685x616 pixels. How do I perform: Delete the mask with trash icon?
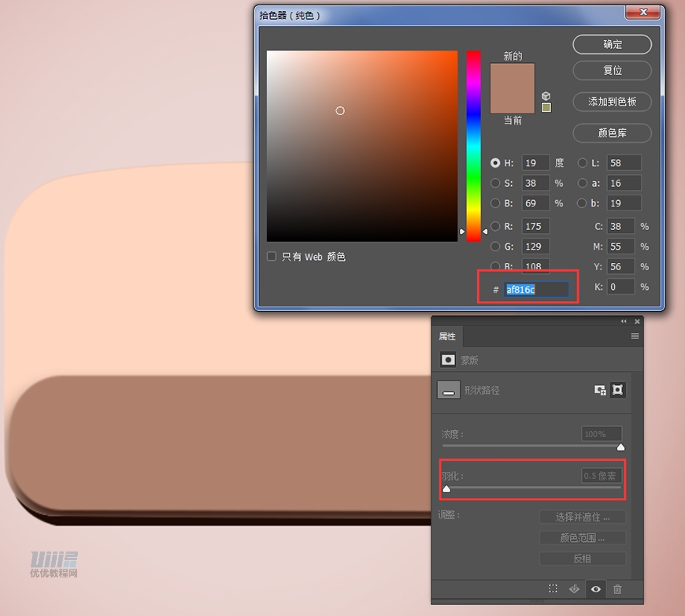617,589
